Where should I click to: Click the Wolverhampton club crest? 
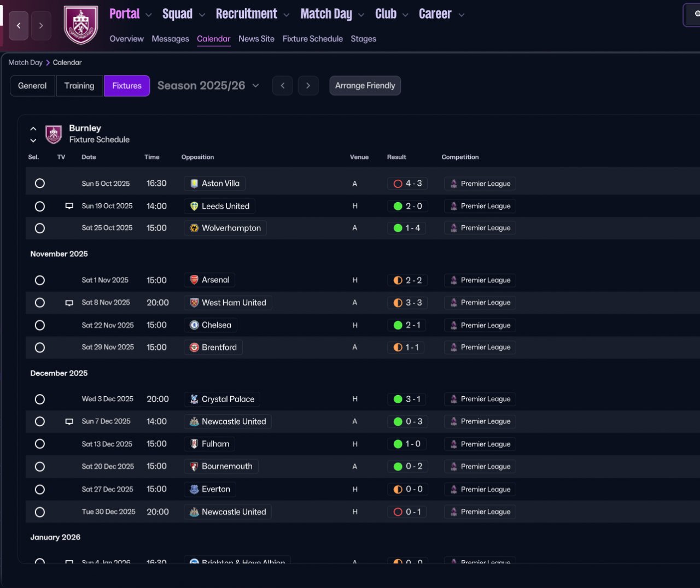click(x=194, y=228)
